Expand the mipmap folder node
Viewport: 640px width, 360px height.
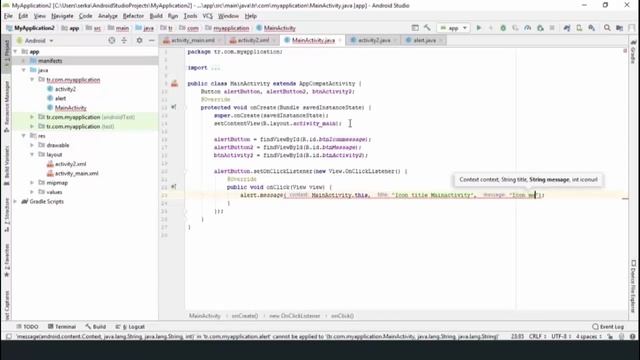coord(32,183)
